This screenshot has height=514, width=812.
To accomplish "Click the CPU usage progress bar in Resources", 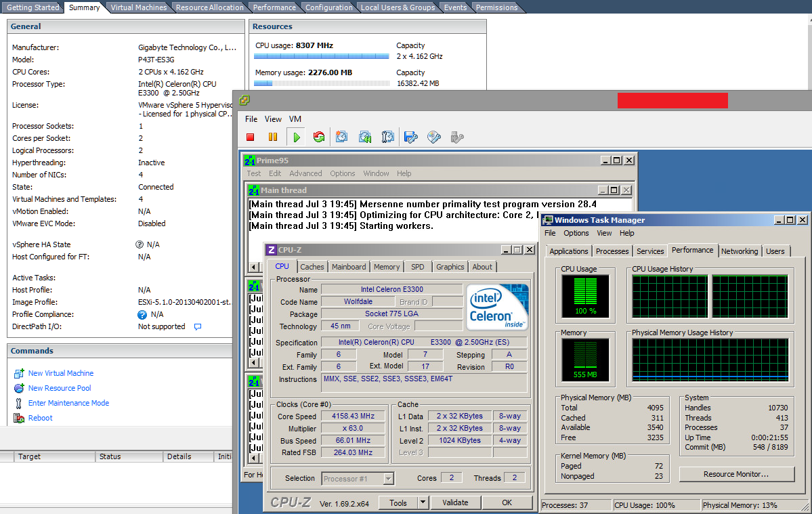I will 322,56.
